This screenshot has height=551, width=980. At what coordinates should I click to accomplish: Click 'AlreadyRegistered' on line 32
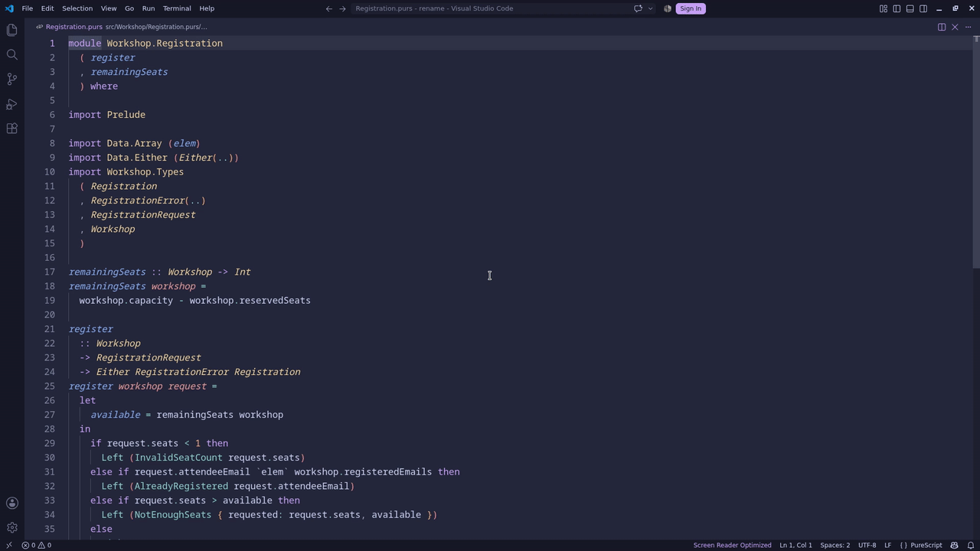click(x=181, y=486)
